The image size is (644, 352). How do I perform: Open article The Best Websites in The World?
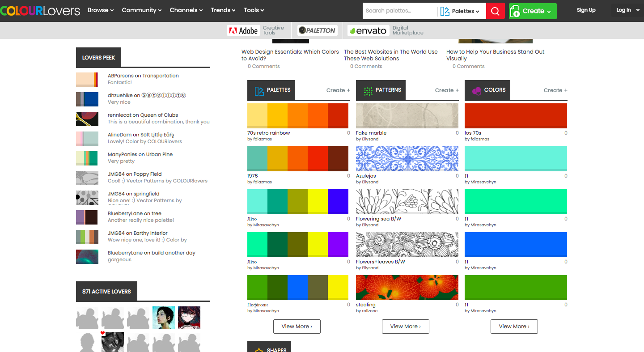(x=391, y=55)
